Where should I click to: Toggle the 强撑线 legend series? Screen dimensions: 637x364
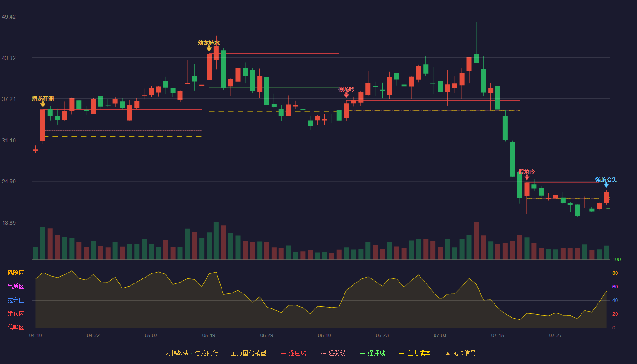click(x=373, y=353)
